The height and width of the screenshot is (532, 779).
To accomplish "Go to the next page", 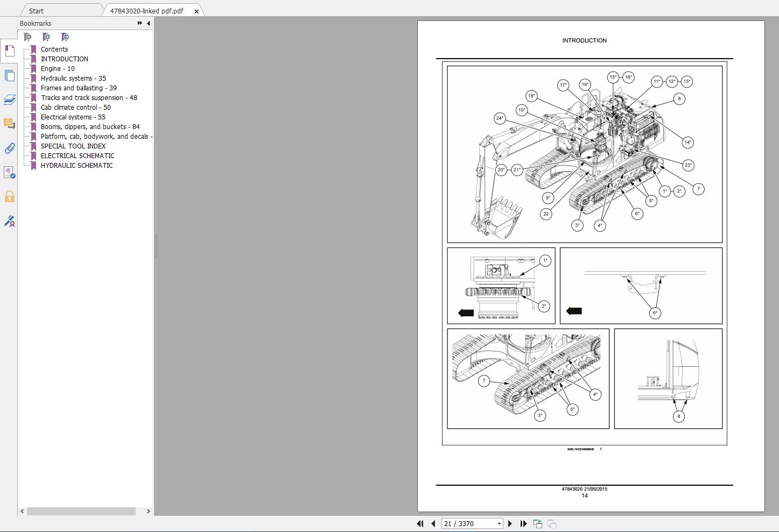I will (x=510, y=523).
